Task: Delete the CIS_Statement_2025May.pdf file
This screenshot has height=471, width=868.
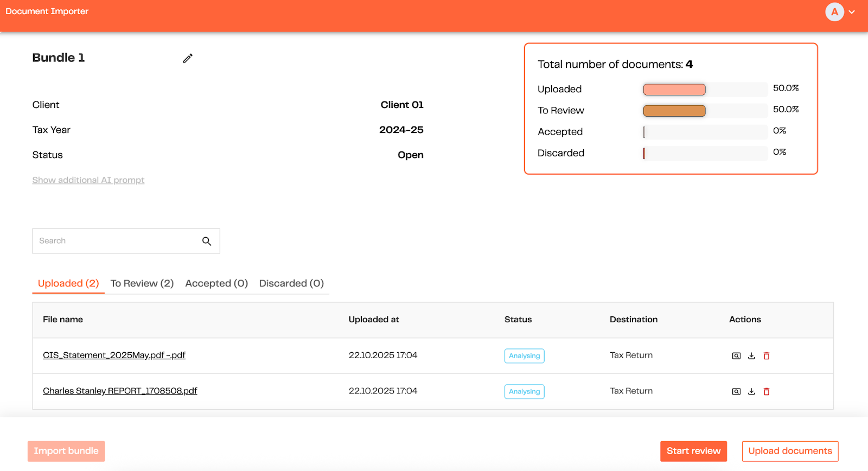Action: (767, 356)
